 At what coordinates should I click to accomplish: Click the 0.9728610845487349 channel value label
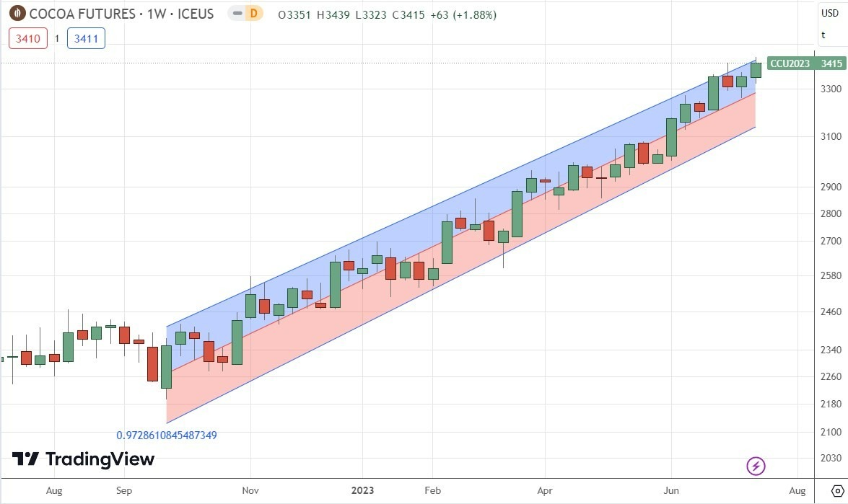(167, 436)
